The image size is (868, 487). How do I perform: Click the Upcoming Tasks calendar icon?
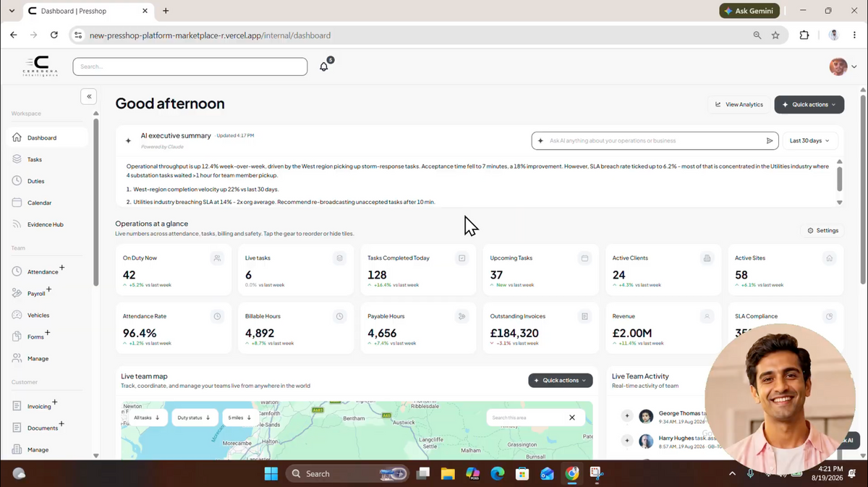click(584, 258)
